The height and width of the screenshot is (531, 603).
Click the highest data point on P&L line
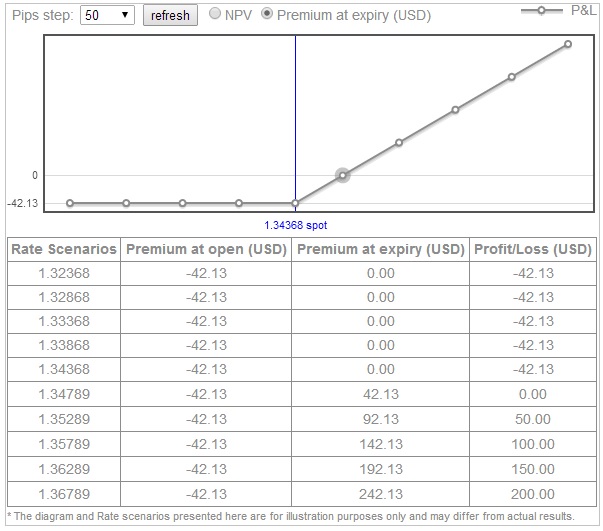click(567, 44)
